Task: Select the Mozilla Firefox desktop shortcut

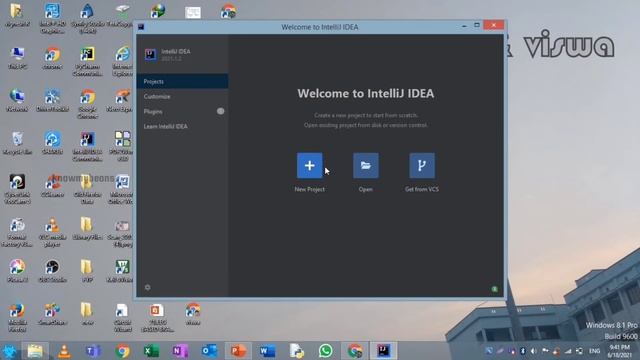Action: click(17, 317)
